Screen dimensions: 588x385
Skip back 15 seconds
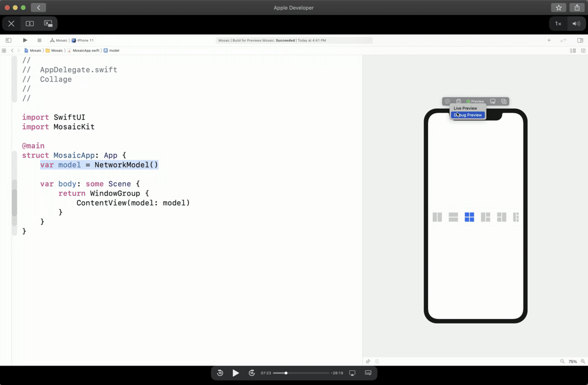click(x=220, y=373)
